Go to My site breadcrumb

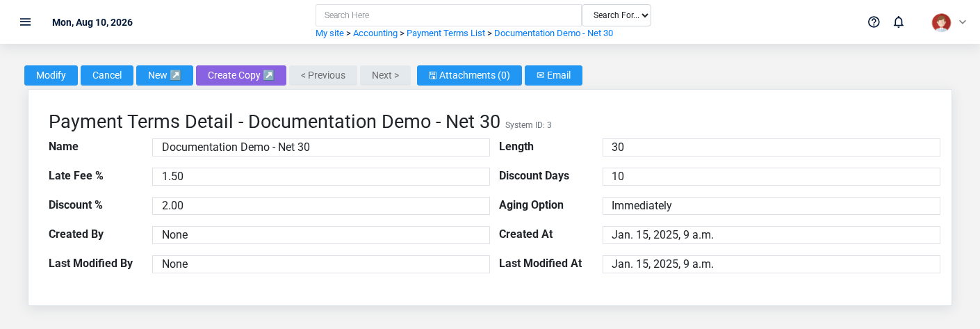coord(329,33)
